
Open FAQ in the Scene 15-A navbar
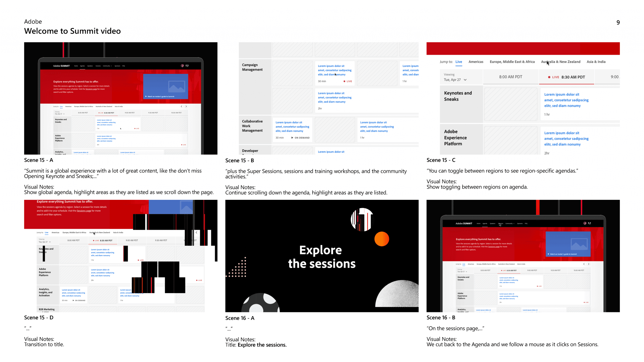point(124,66)
